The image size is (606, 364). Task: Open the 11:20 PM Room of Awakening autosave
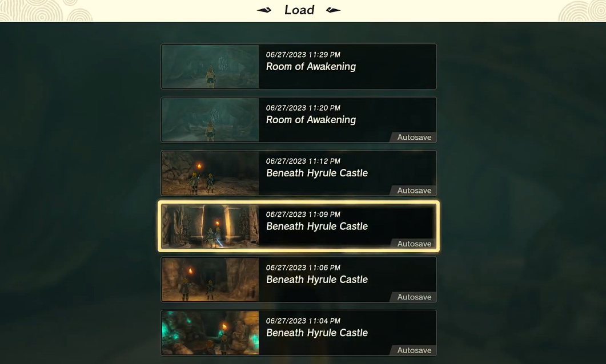pos(299,120)
